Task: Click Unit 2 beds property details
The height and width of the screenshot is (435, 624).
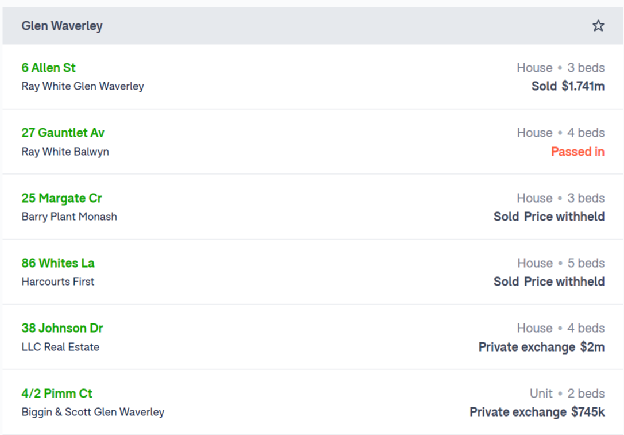Action: pos(567,394)
